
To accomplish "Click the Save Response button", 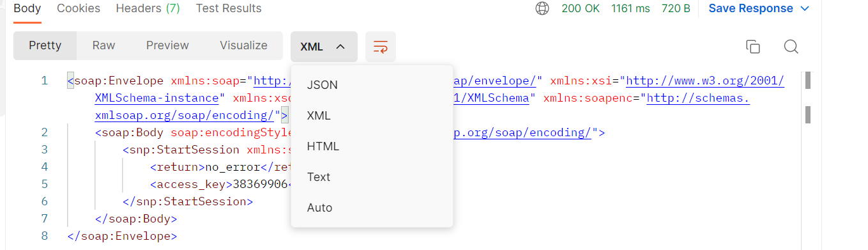I will coord(750,8).
